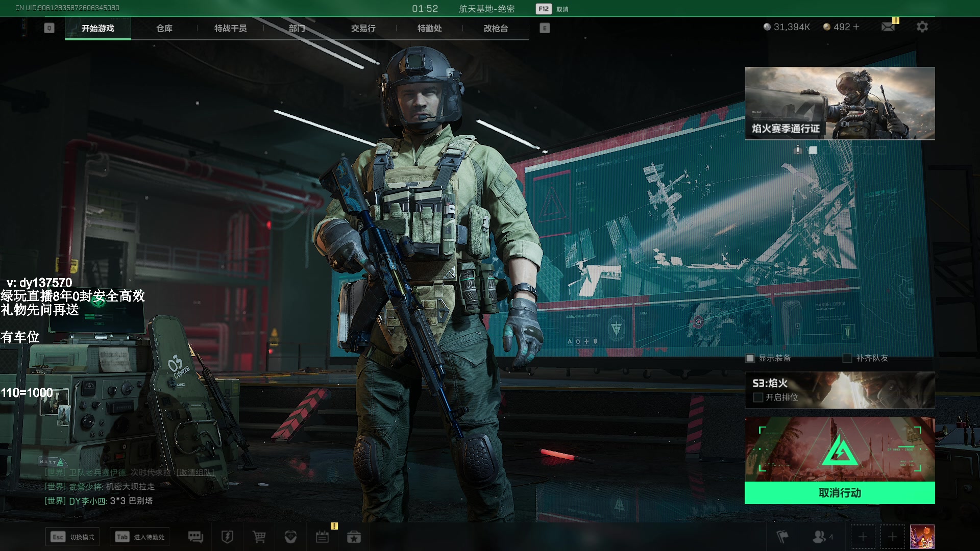Click the Q key previous-tab icon
Image resolution: width=980 pixels, height=551 pixels.
49,28
